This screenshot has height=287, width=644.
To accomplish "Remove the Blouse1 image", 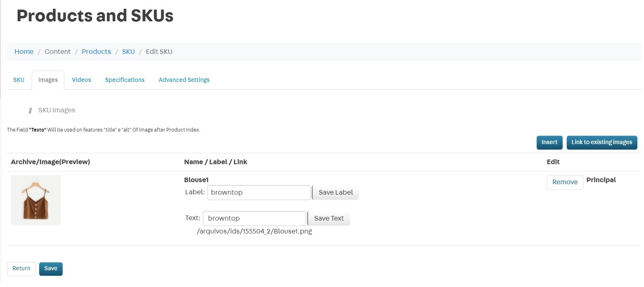I will (565, 182).
